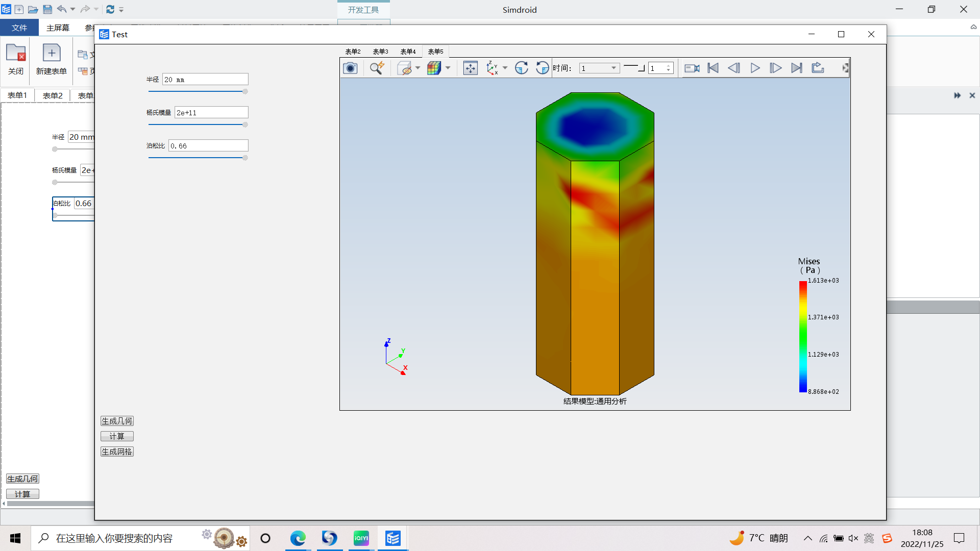980x551 pixels.
Task: Click the 生成几何 button in the Test window
Action: [117, 421]
